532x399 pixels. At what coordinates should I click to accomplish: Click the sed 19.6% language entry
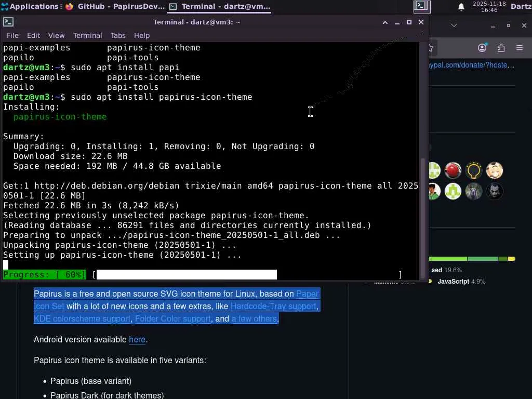446,270
